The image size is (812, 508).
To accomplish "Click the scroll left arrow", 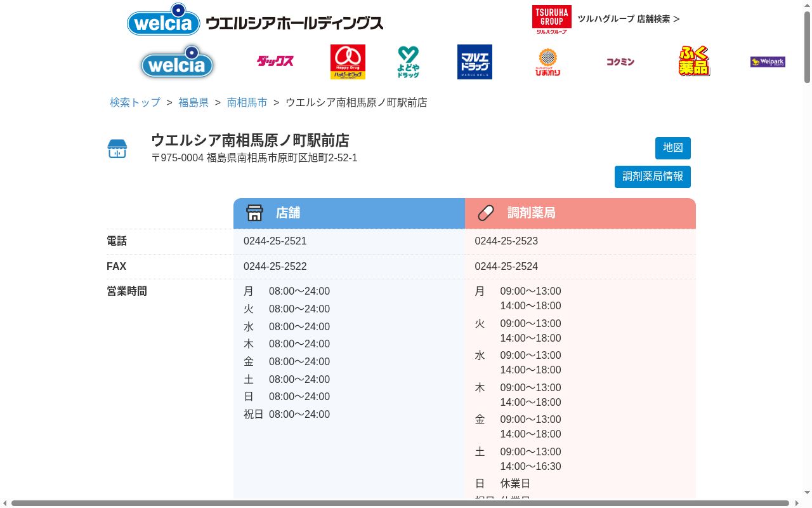I will [5, 503].
